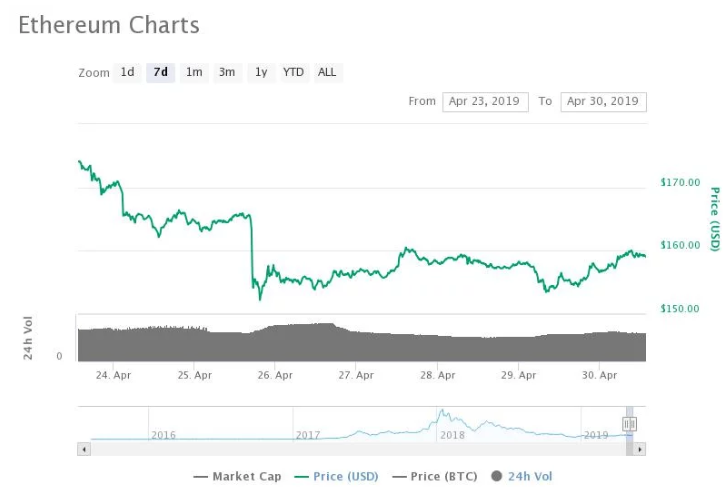Toggle Price (USD) series in legend
The image size is (723, 487).
click(337, 476)
